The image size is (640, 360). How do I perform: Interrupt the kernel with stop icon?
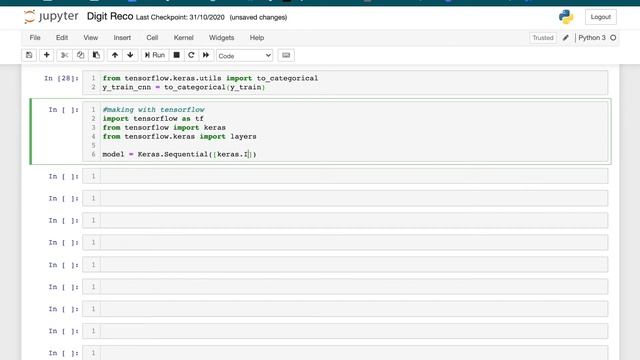pyautogui.click(x=176, y=55)
